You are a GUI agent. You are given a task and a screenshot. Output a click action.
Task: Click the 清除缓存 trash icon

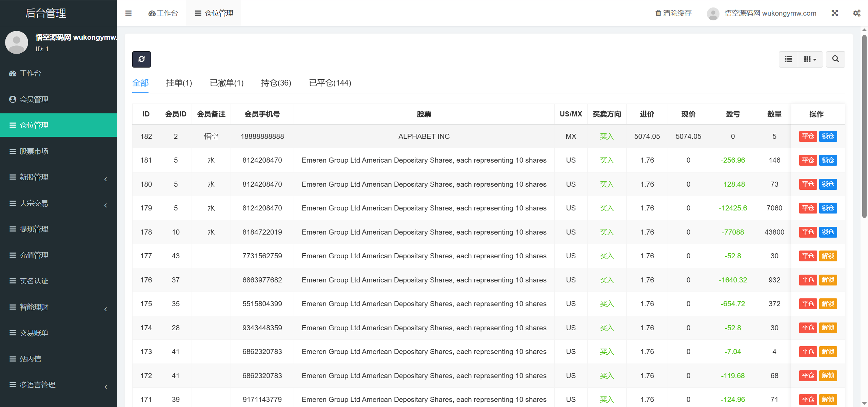[x=658, y=13]
